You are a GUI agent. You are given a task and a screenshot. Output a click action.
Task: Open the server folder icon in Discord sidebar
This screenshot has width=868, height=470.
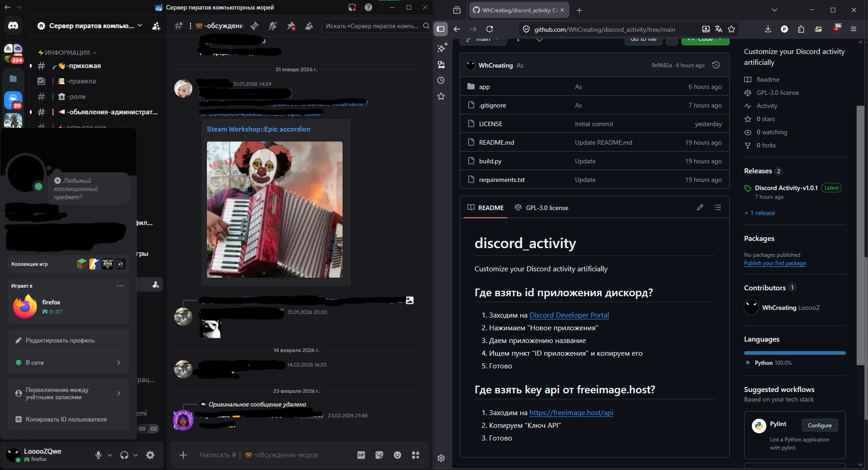[13, 78]
